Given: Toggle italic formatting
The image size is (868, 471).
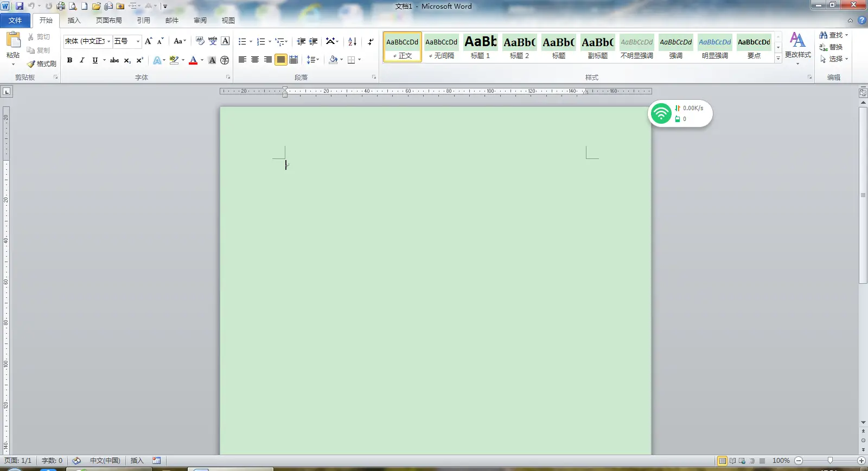Looking at the screenshot, I should pos(82,60).
